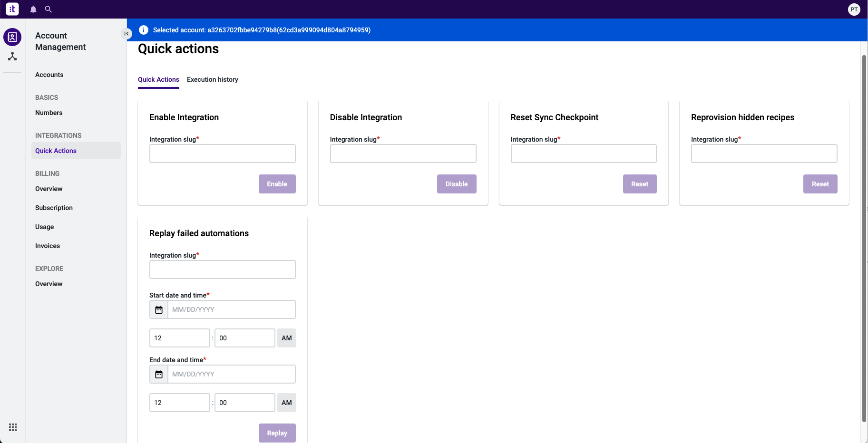Click the start time minutes field
Image resolution: width=868 pixels, height=443 pixels.
click(245, 338)
